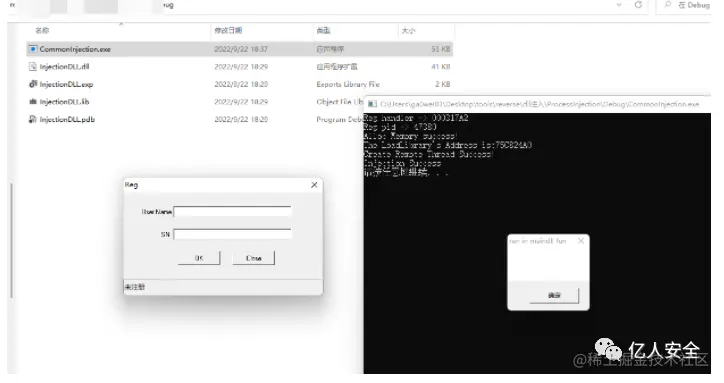Click the search magnifier icon in Explorer
The image size is (724, 383).
(x=668, y=5)
